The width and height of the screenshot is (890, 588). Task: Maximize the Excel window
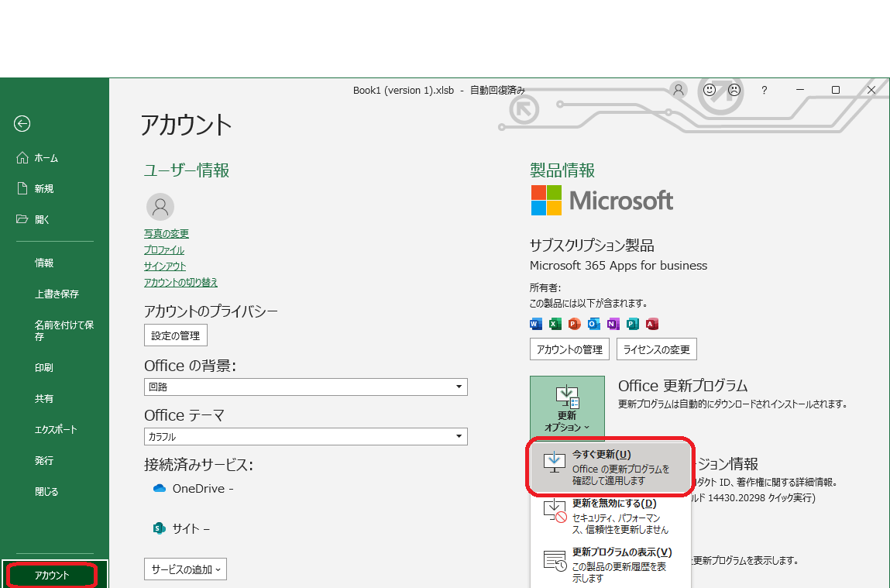pos(836,90)
